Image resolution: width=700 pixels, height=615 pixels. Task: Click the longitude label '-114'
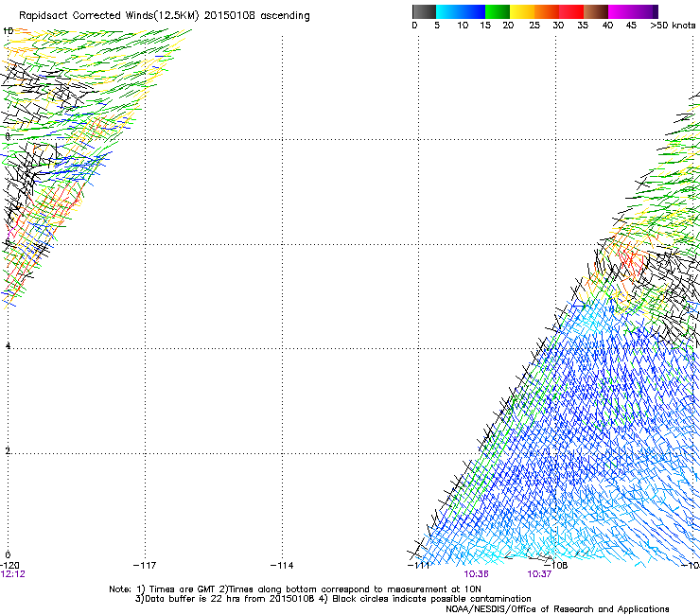pos(282,566)
